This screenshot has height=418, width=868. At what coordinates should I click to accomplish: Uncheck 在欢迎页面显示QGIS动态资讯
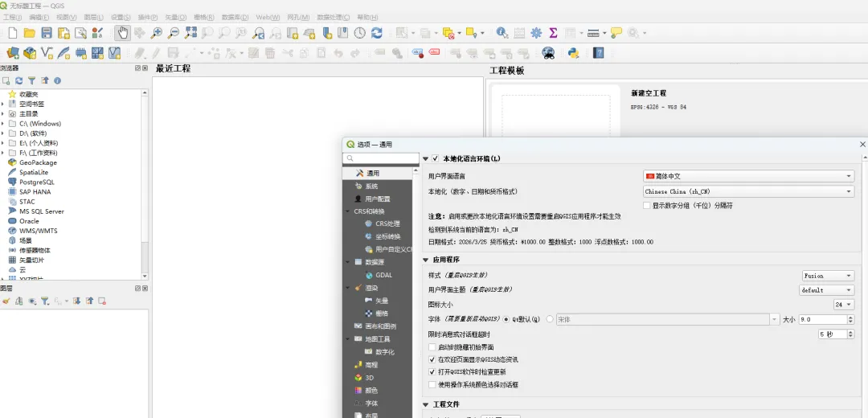pyautogui.click(x=432, y=359)
